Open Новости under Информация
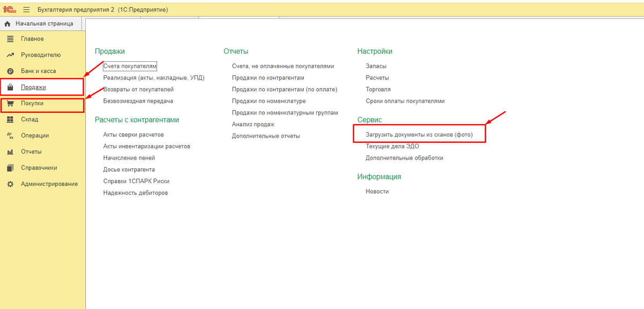Image resolution: width=644 pixels, height=309 pixels. pyautogui.click(x=377, y=191)
